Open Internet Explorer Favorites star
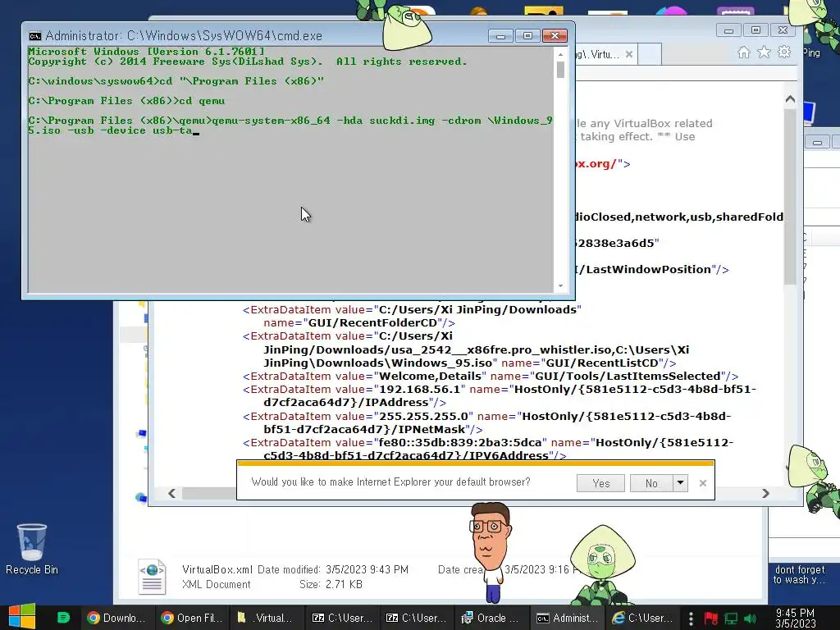The image size is (840, 630). [764, 52]
